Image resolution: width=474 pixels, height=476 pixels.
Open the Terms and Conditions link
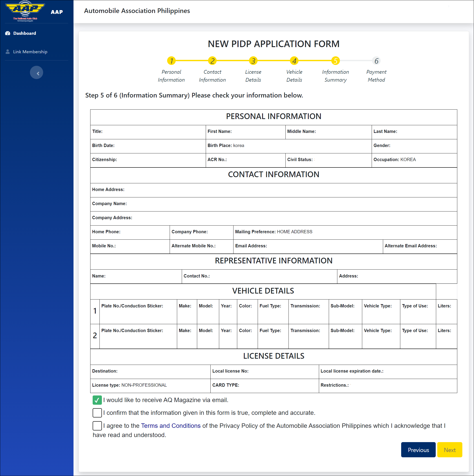click(171, 426)
